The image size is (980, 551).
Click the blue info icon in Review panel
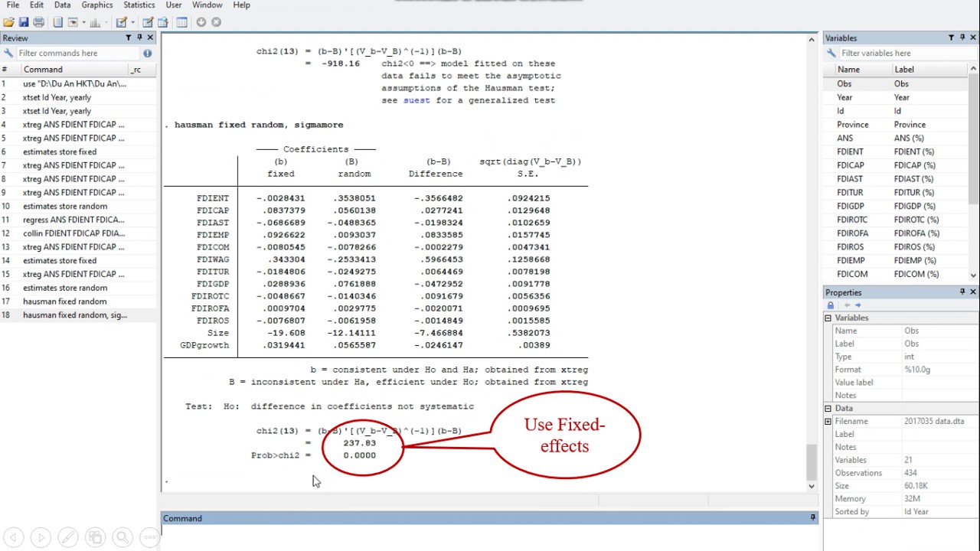[147, 54]
